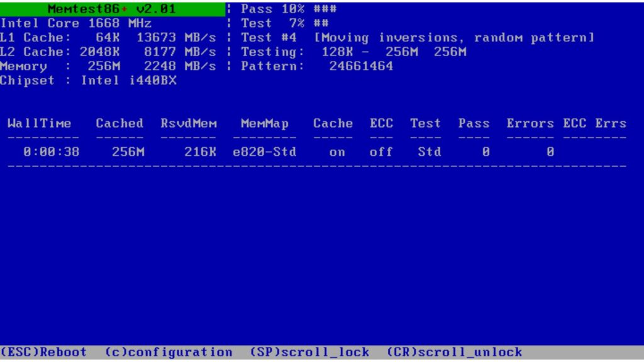Click the MemMap column header
The image size is (644, 362).
coord(265,123)
